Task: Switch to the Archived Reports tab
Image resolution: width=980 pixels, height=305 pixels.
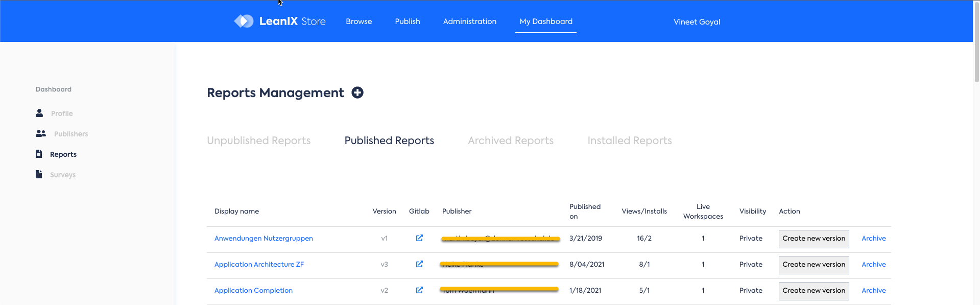Action: pos(510,140)
